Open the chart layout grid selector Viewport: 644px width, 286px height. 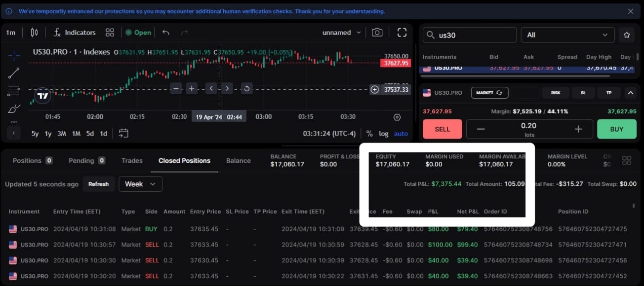(110, 33)
